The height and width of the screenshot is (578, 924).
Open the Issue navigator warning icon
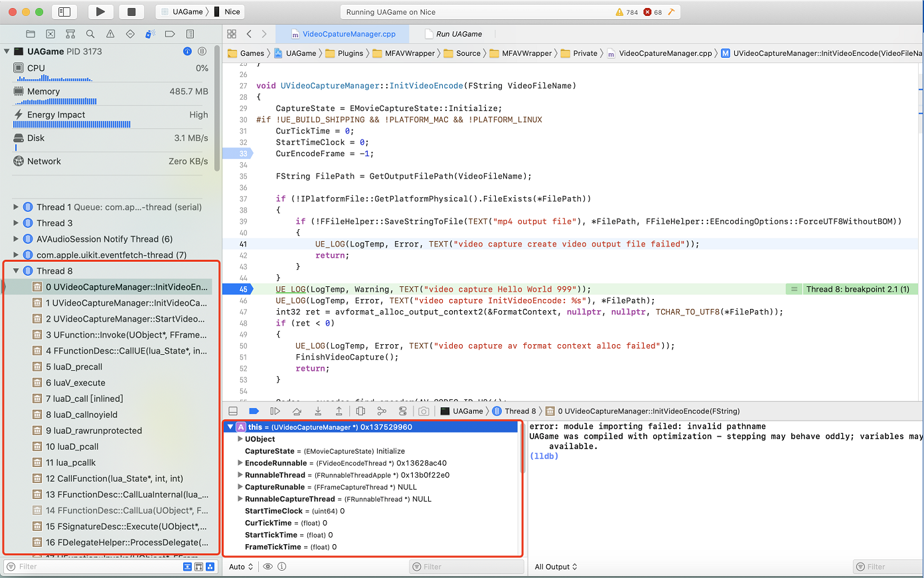tap(110, 34)
